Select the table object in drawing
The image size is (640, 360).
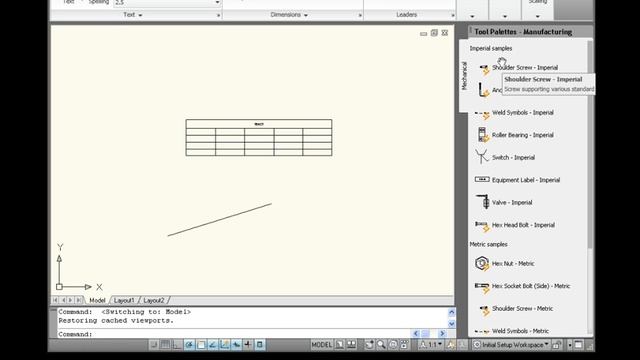click(x=259, y=138)
